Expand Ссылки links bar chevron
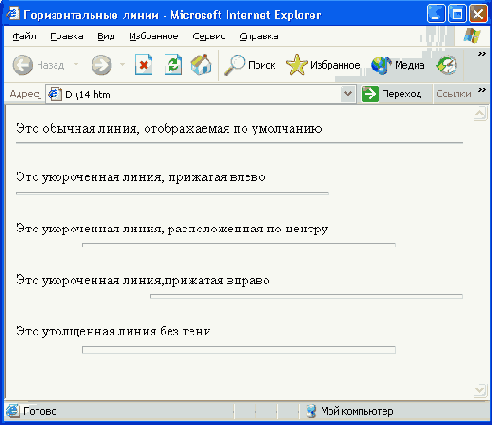Screen dimensions: 492x425 482,90
